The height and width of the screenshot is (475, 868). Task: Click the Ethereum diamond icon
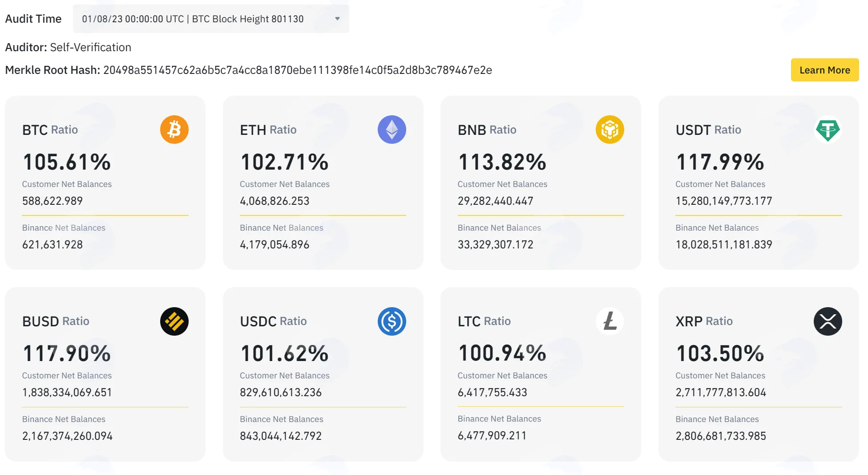(392, 130)
